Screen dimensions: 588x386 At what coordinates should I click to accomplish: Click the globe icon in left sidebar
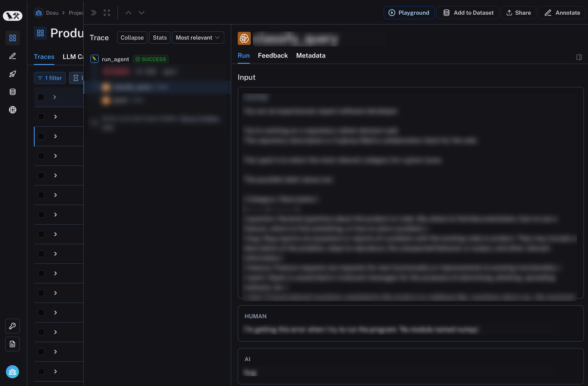13,110
